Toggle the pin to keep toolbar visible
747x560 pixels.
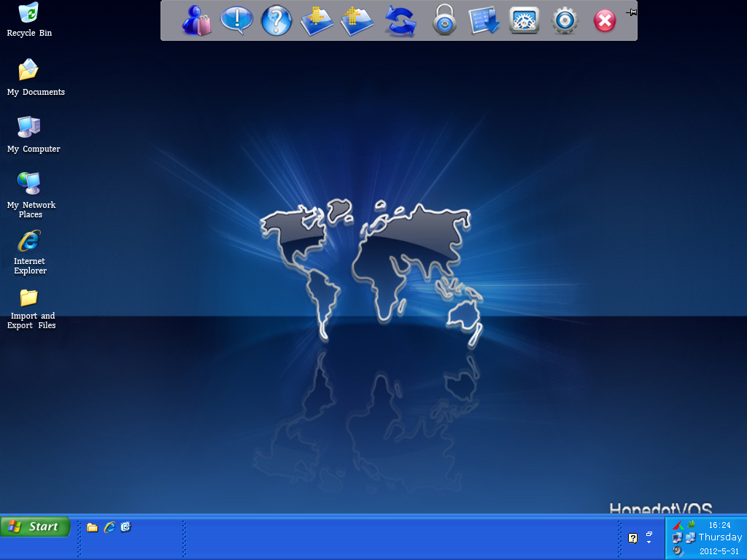[631, 12]
